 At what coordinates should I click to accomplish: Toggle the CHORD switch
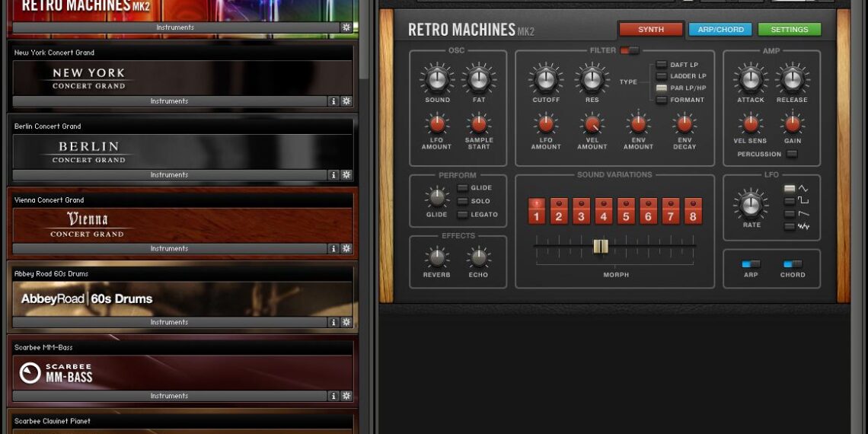point(792,264)
